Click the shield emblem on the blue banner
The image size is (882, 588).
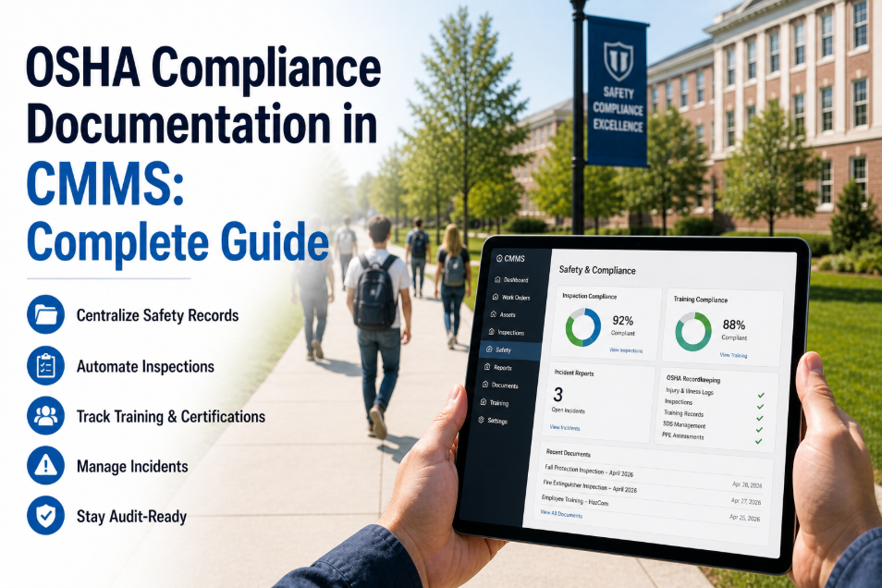619,59
